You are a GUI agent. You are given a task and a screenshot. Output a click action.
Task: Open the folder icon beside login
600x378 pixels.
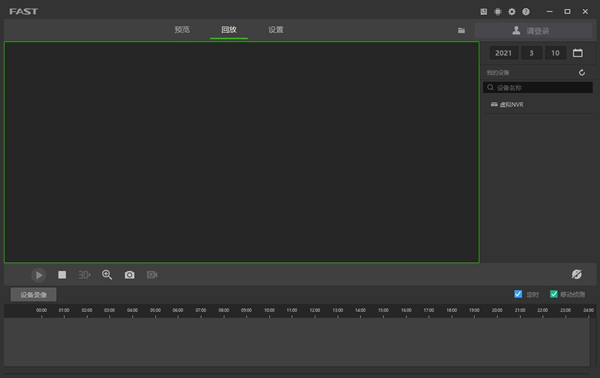tap(461, 31)
